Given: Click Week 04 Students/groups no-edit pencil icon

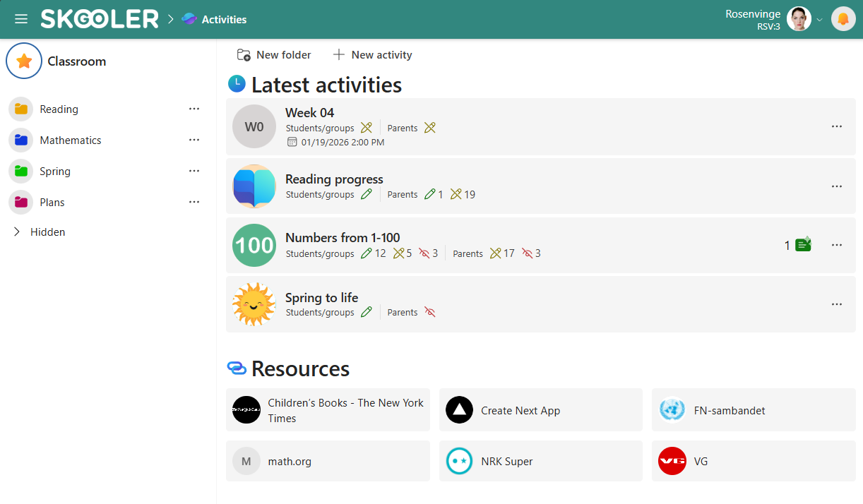Looking at the screenshot, I should (366, 128).
